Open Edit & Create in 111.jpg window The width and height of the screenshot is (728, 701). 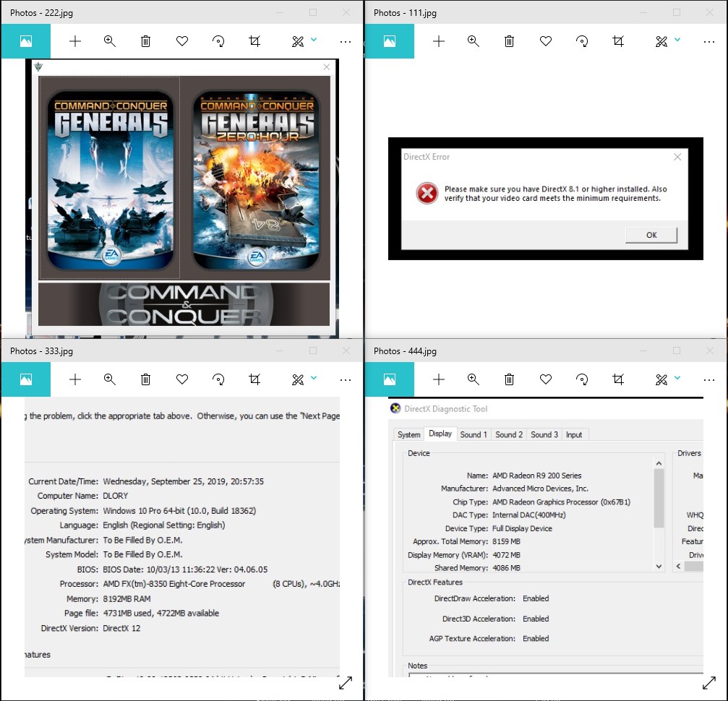click(661, 41)
